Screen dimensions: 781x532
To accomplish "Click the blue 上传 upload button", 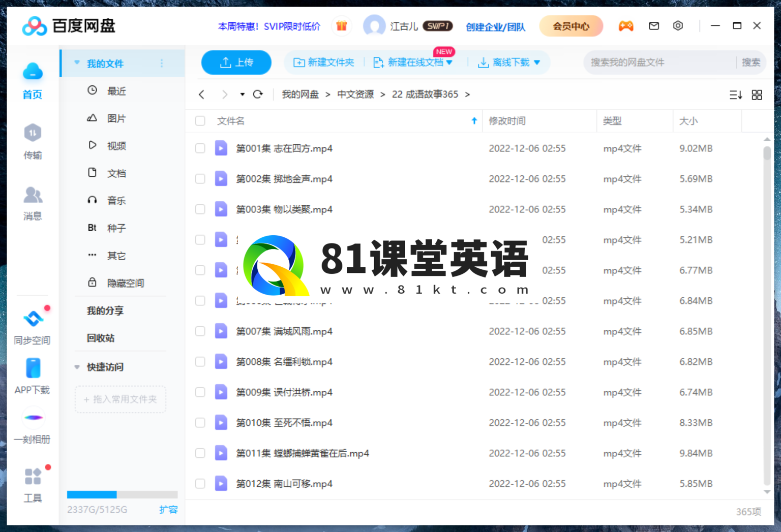I will [236, 62].
